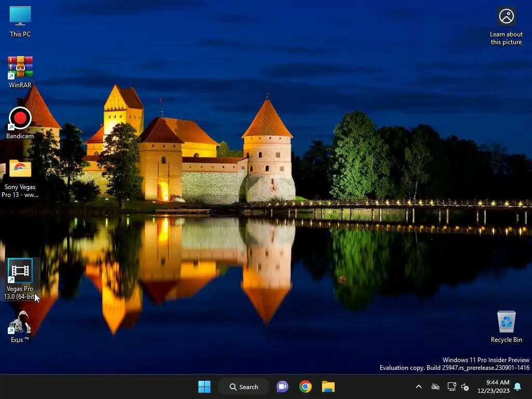532x399 pixels.
Task: Open File Explorer from the taskbar
Action: click(x=328, y=387)
